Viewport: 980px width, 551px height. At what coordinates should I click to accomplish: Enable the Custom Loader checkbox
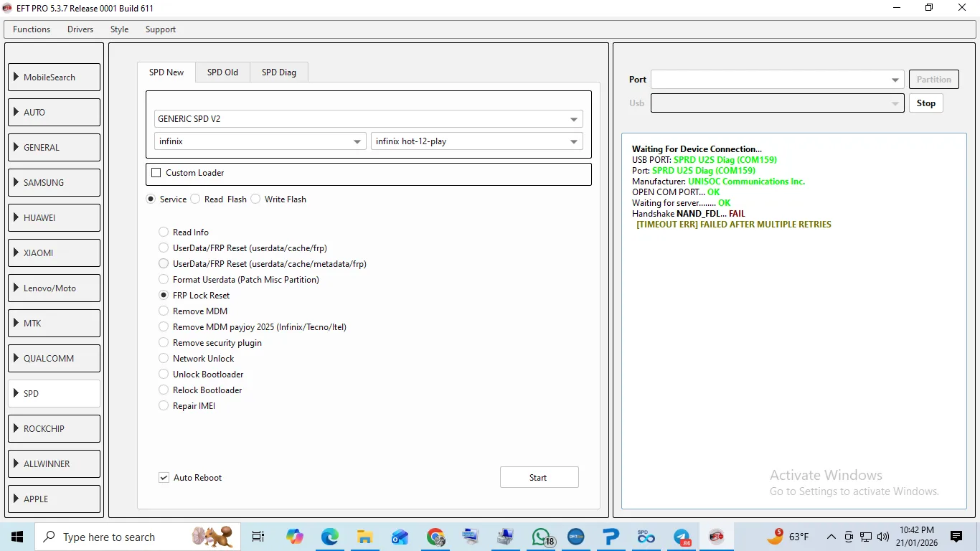156,173
